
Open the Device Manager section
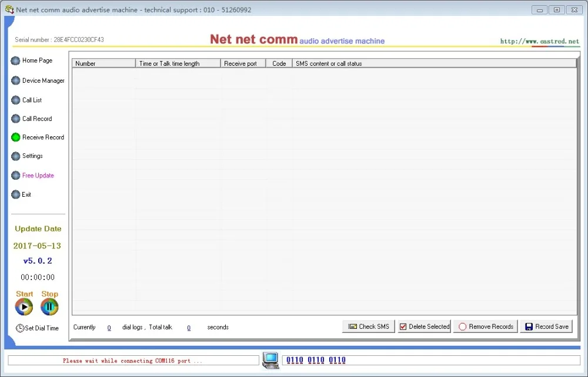click(x=43, y=80)
